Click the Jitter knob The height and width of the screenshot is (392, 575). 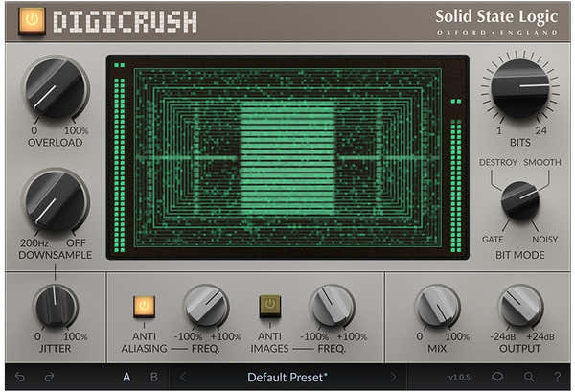tap(57, 306)
